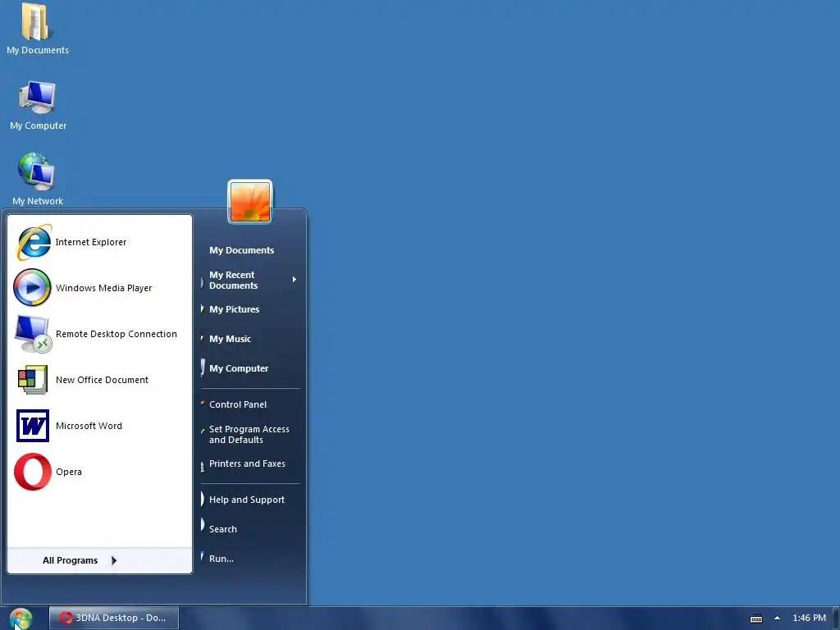Open My Pictures from Start menu

coord(234,309)
